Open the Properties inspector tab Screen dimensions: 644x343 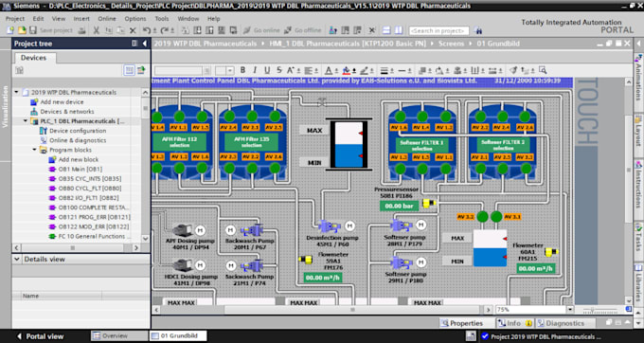tap(461, 323)
